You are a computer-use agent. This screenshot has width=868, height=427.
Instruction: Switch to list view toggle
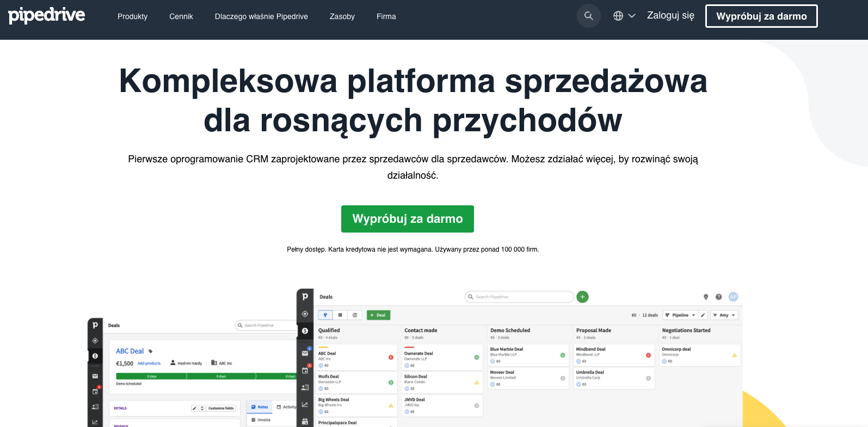point(340,315)
